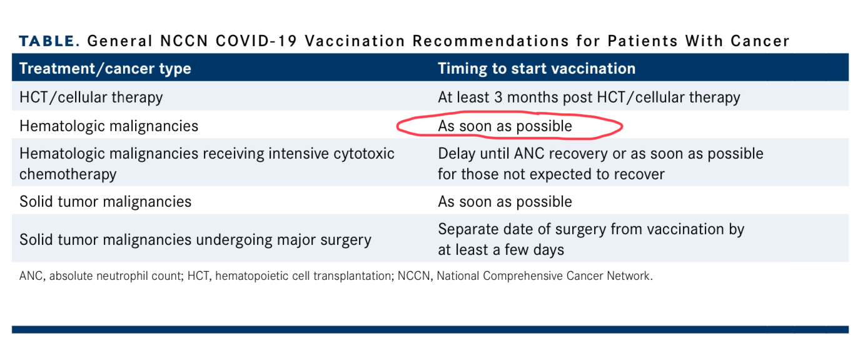
Task: Click the word 'chemotherapy' in third row
Action: [68, 174]
